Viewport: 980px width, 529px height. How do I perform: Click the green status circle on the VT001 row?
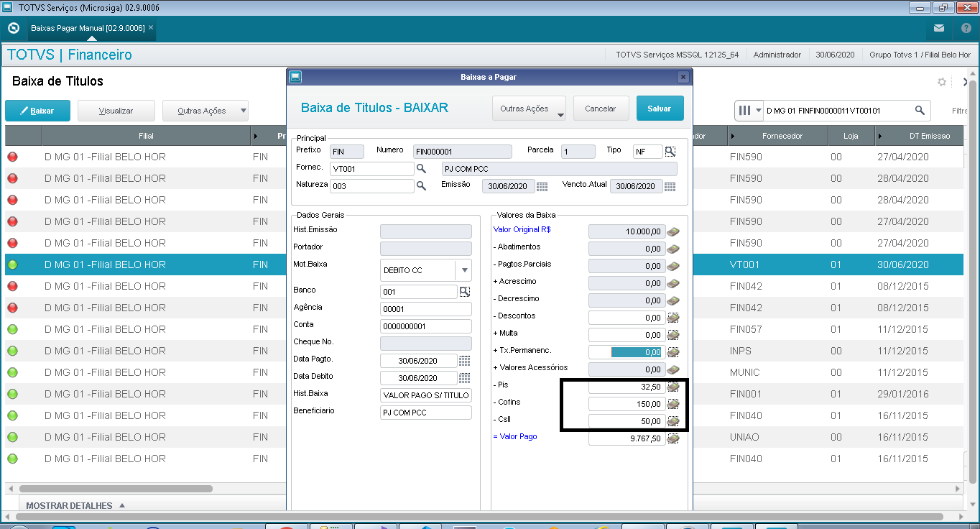point(12,264)
